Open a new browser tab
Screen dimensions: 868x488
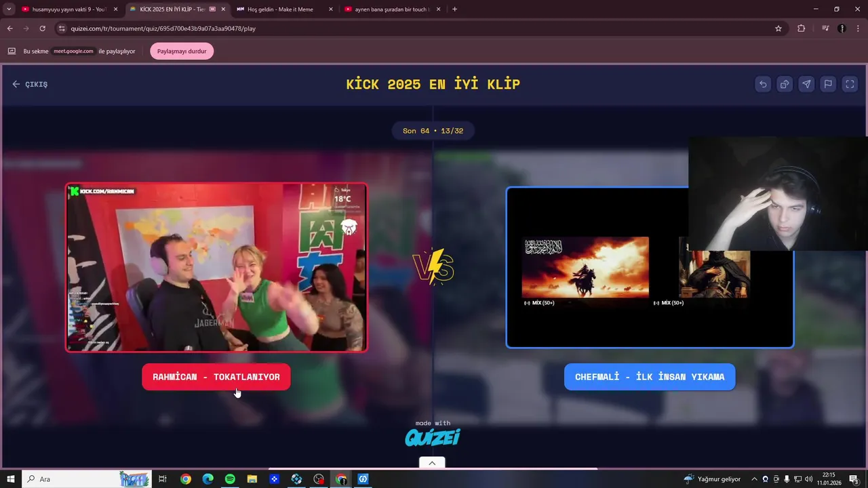(454, 9)
